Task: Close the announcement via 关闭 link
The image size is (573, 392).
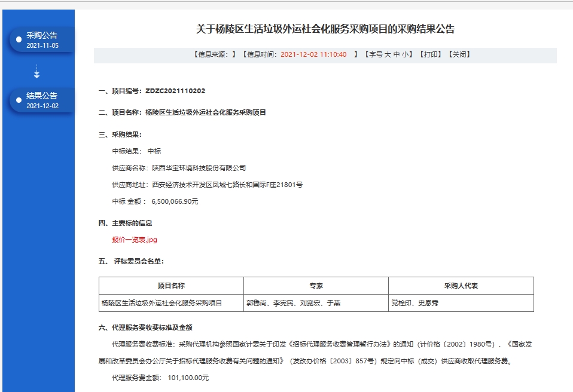Action: point(459,54)
